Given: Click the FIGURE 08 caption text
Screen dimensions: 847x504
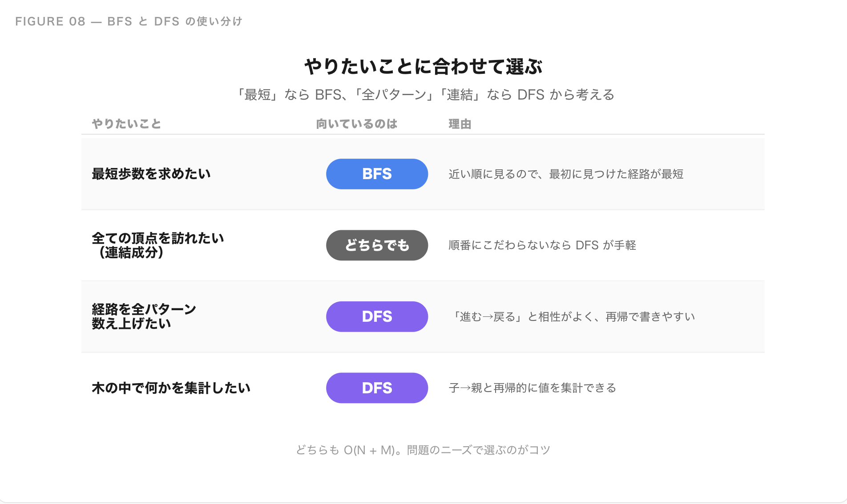Looking at the screenshot, I should pos(129,21).
